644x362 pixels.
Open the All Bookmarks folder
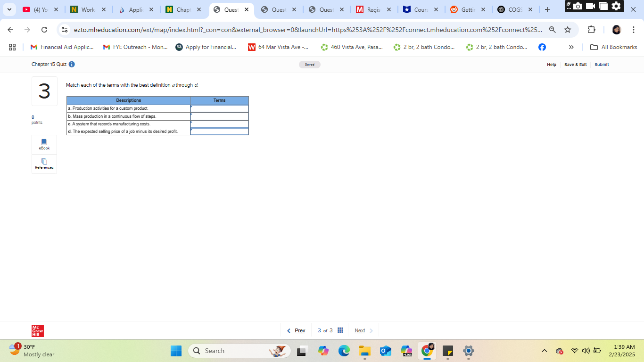coord(614,47)
